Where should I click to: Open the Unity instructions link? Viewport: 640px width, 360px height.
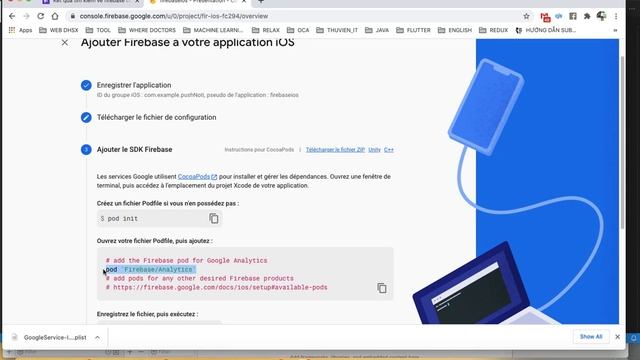click(x=374, y=150)
